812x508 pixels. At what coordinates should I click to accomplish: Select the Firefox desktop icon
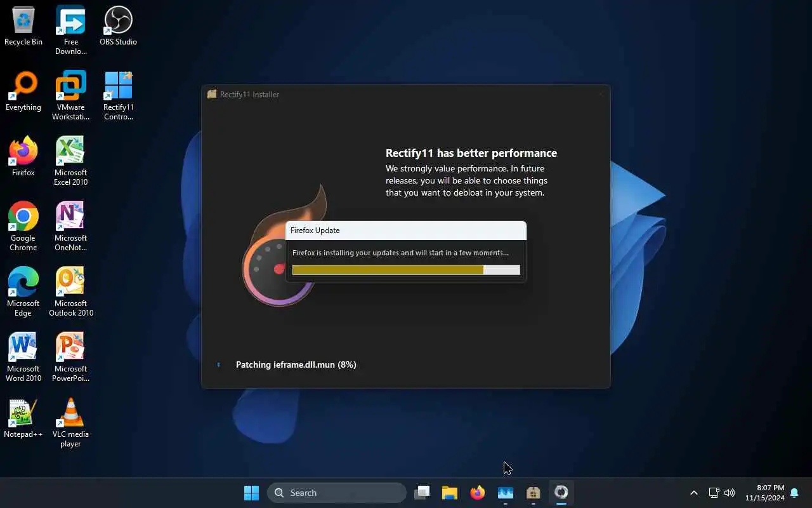[x=23, y=157]
